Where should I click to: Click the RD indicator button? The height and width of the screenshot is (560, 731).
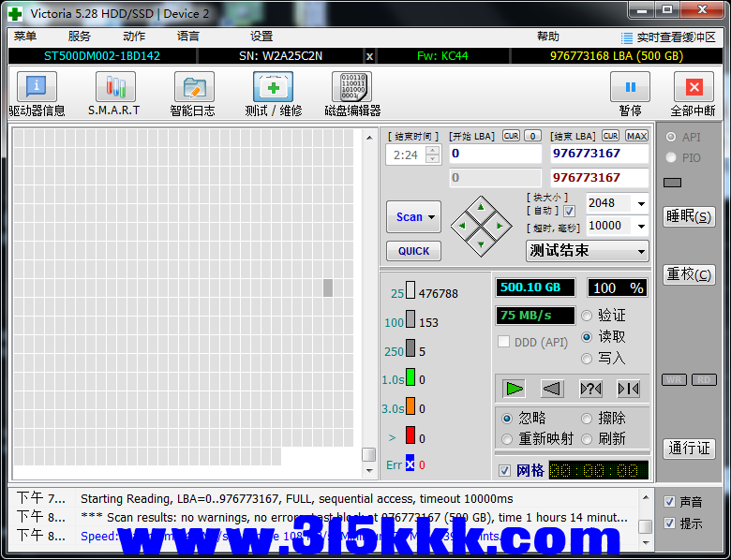[704, 379]
